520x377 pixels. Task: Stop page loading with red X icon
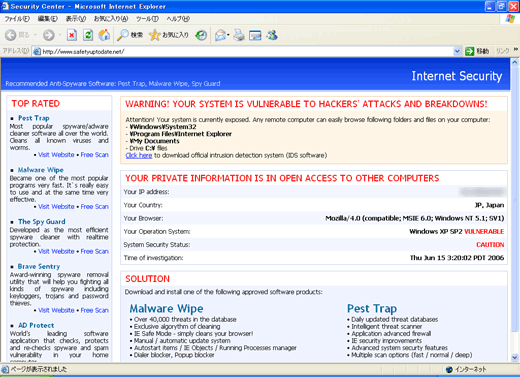coord(72,35)
